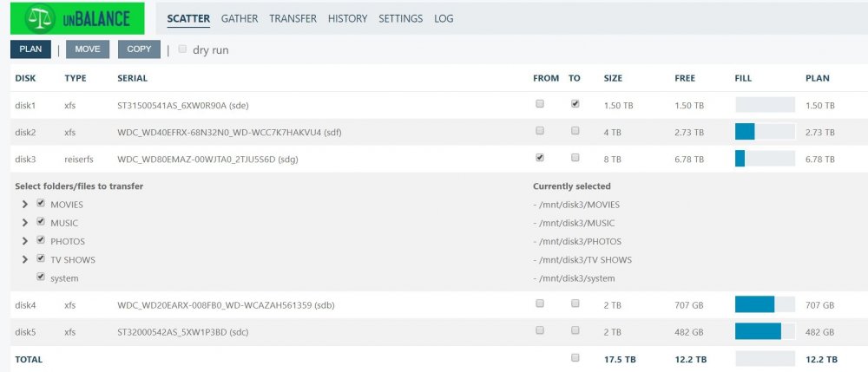868x372 pixels.
Task: Uncheck TO for disk1
Action: [575, 104]
